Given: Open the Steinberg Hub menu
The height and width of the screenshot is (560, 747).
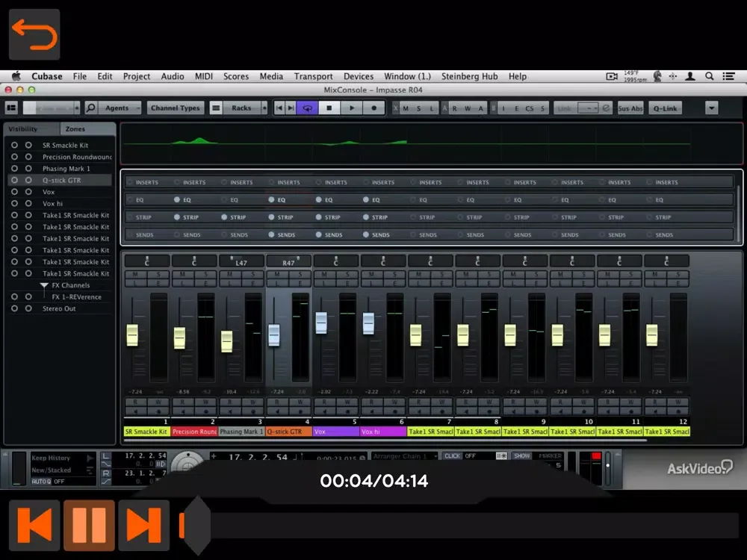Looking at the screenshot, I should pos(469,76).
